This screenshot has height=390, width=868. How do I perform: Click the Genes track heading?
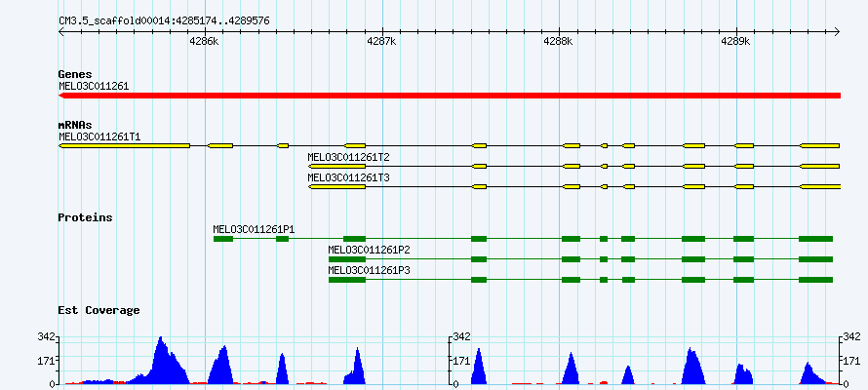point(75,74)
